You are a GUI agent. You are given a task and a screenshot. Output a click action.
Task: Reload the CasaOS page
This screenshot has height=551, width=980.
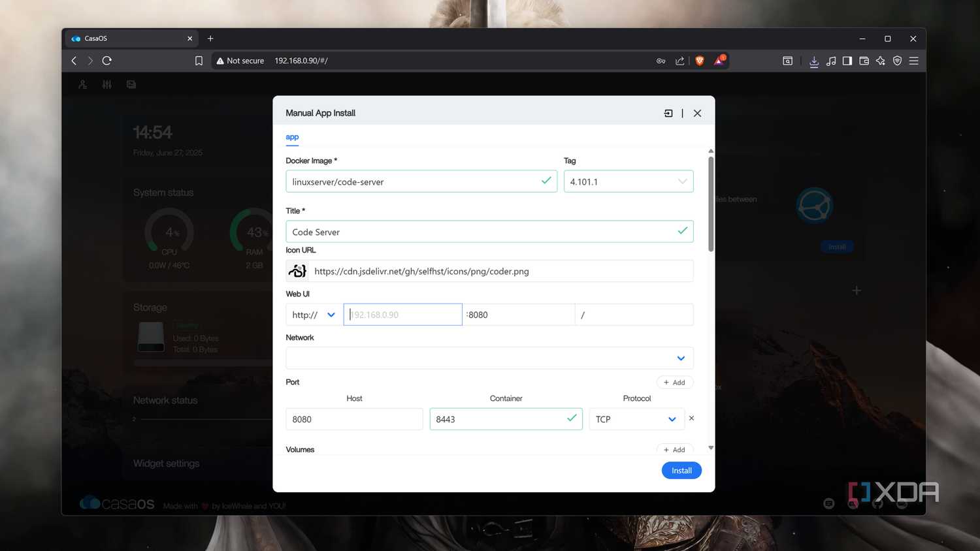107,61
